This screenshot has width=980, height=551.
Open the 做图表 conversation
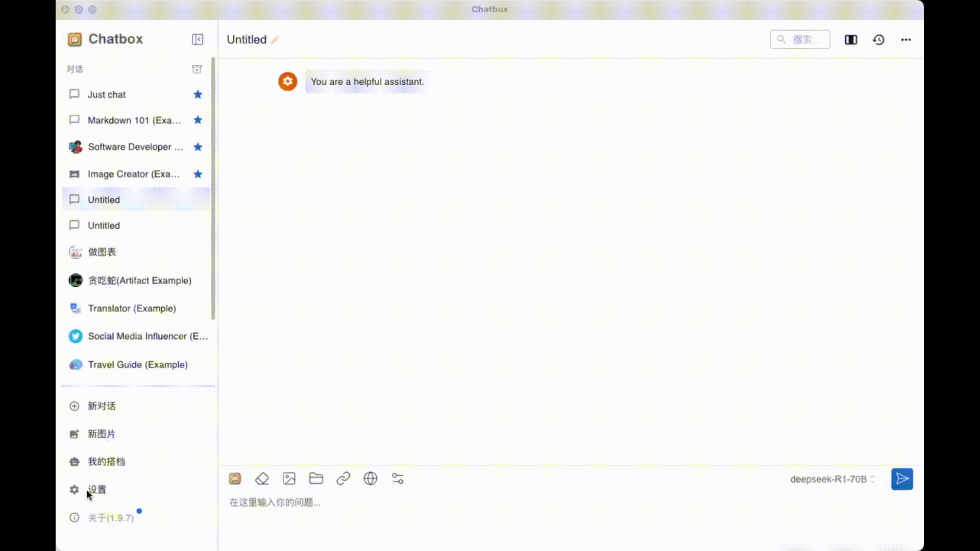point(136,252)
